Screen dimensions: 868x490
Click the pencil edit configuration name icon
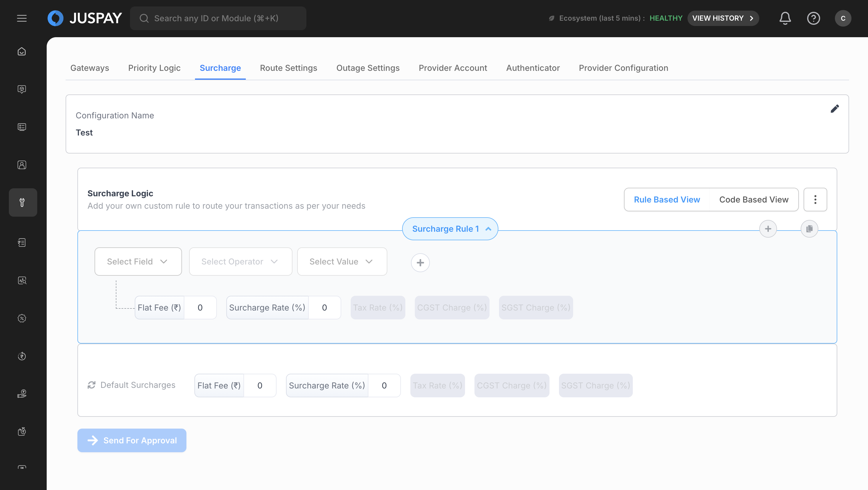pyautogui.click(x=835, y=109)
